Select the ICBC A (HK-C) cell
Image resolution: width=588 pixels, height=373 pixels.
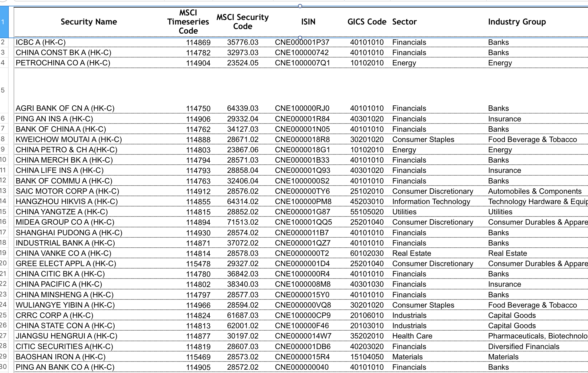(x=41, y=42)
